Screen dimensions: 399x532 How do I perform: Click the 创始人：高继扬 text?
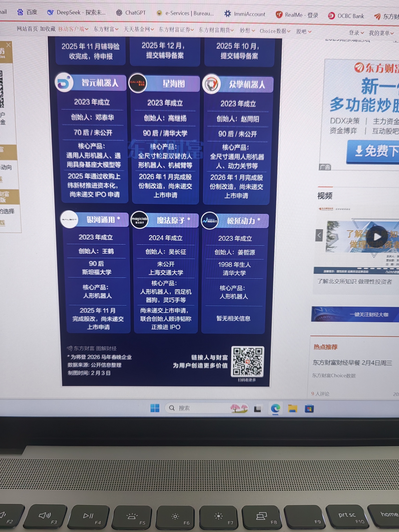pyautogui.click(x=165, y=118)
